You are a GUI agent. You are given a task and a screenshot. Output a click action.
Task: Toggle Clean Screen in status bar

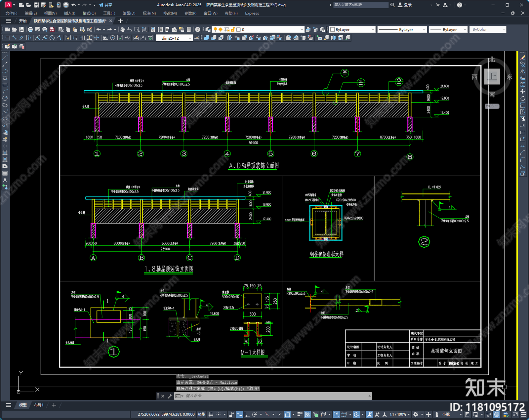[x=515, y=414]
